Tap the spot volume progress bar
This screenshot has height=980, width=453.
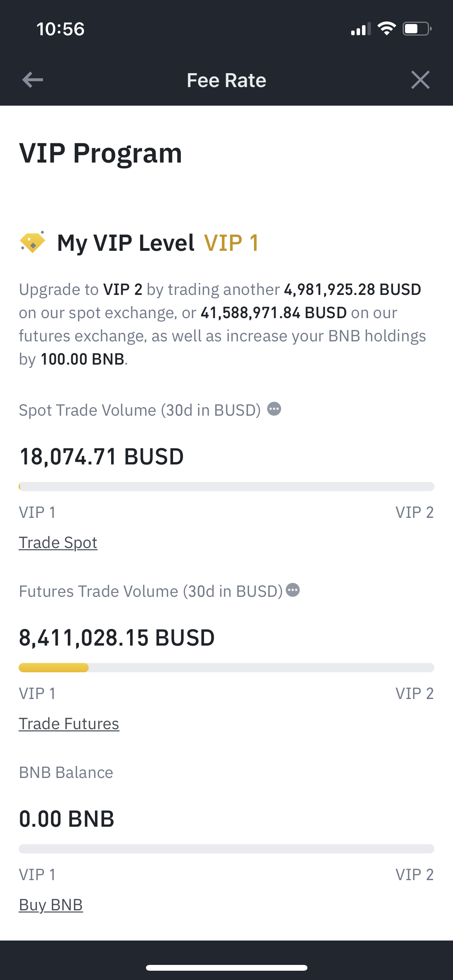click(x=226, y=487)
